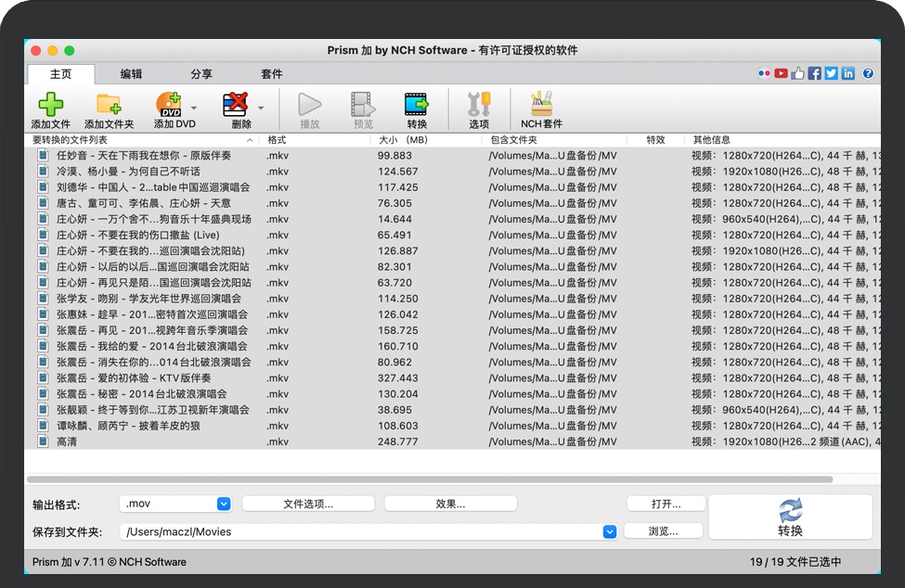
Task: Click the Facebook share icon
Action: pyautogui.click(x=814, y=73)
